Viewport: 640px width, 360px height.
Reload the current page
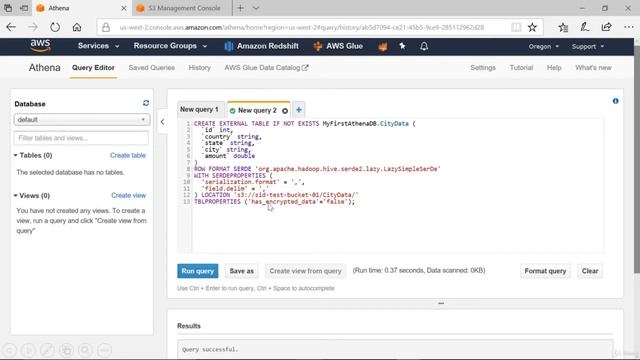point(55,27)
